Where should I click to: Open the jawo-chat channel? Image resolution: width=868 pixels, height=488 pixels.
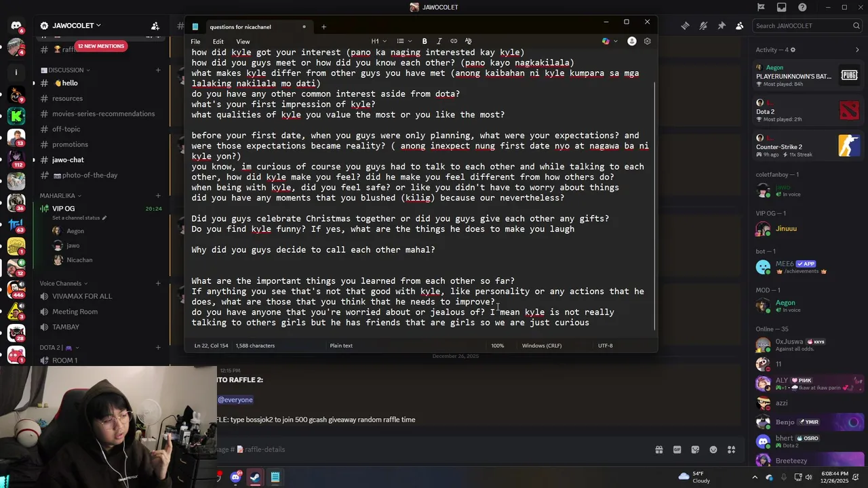click(100, 160)
